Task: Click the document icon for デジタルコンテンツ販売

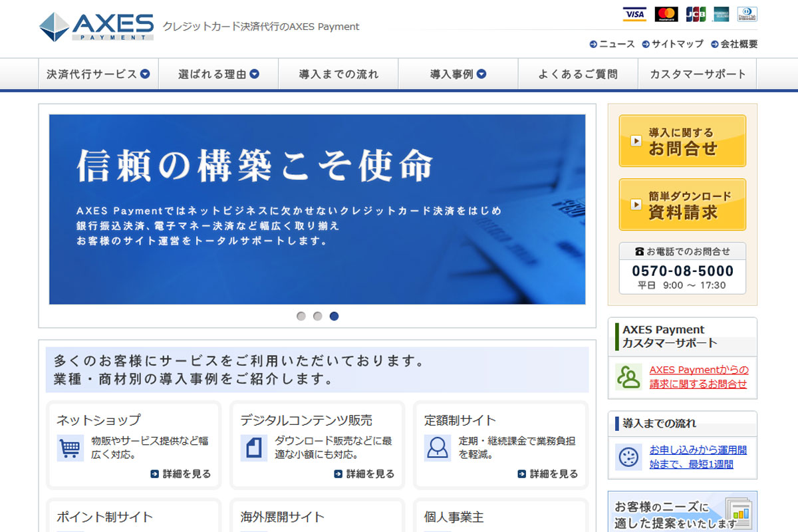Action: point(254,448)
